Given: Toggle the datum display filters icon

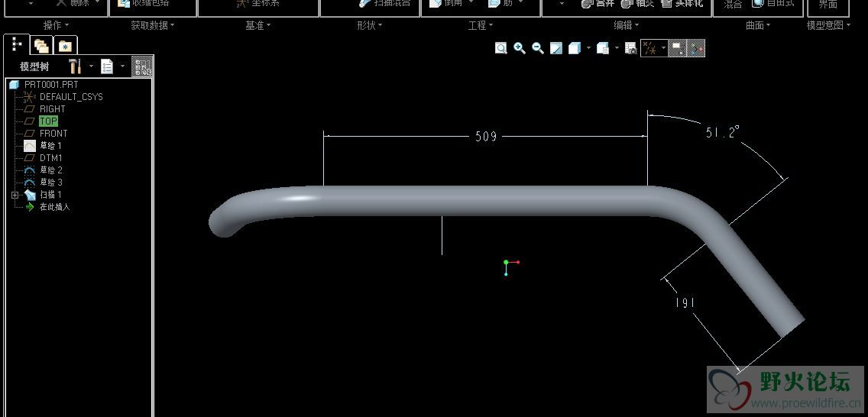Looking at the screenshot, I should pos(650,49).
